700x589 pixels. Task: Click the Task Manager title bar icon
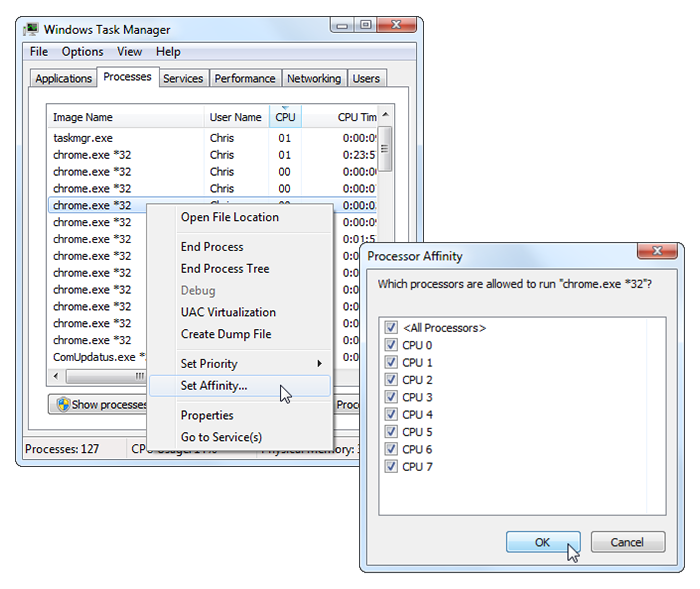(x=31, y=29)
